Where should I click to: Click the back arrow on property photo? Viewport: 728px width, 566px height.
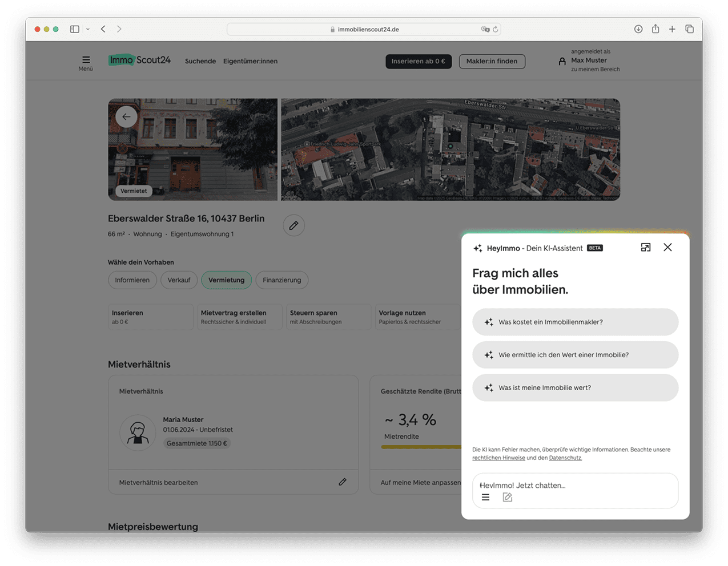pyautogui.click(x=126, y=116)
